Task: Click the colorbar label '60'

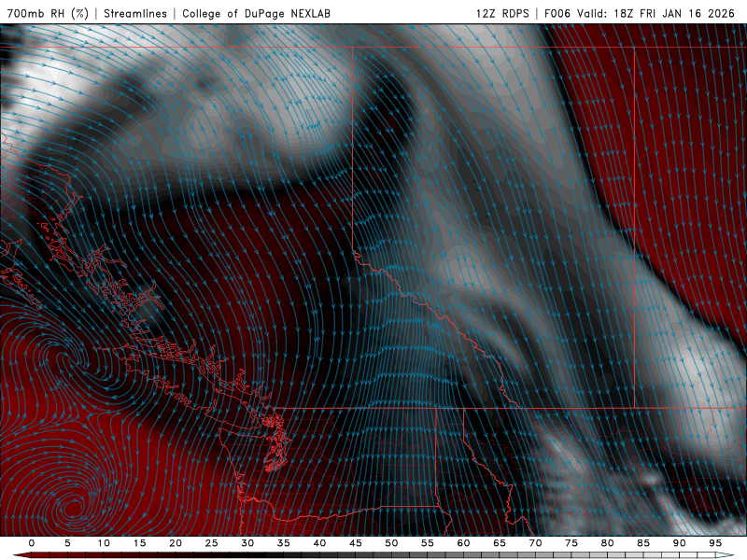Action: 463,543
